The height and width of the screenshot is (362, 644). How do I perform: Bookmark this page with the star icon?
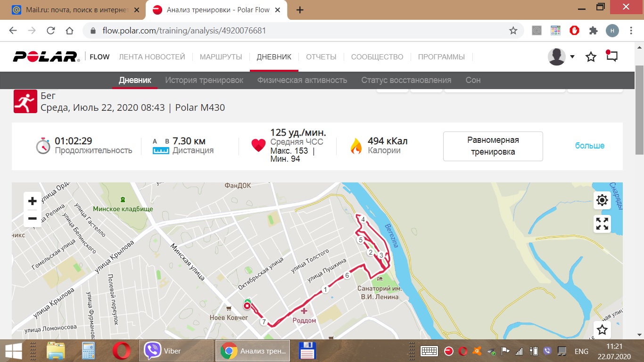tap(513, 31)
